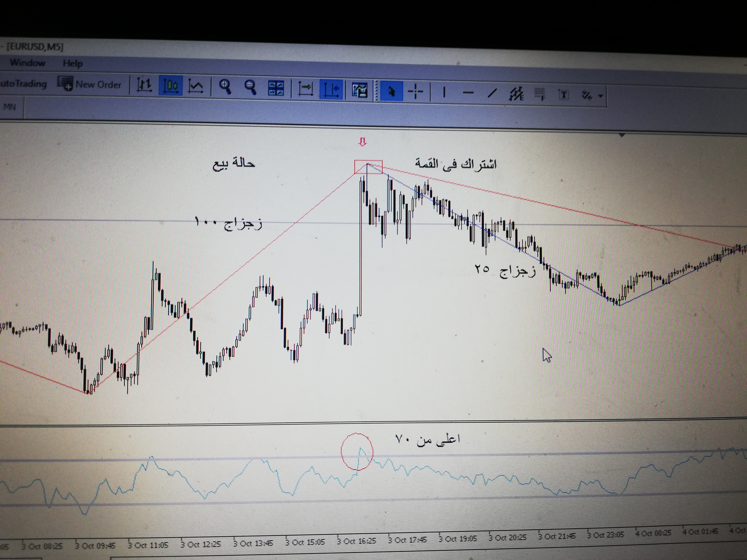Image resolution: width=747 pixels, height=560 pixels.
Task: Expand the arrows objects dropdown
Action: click(600, 96)
